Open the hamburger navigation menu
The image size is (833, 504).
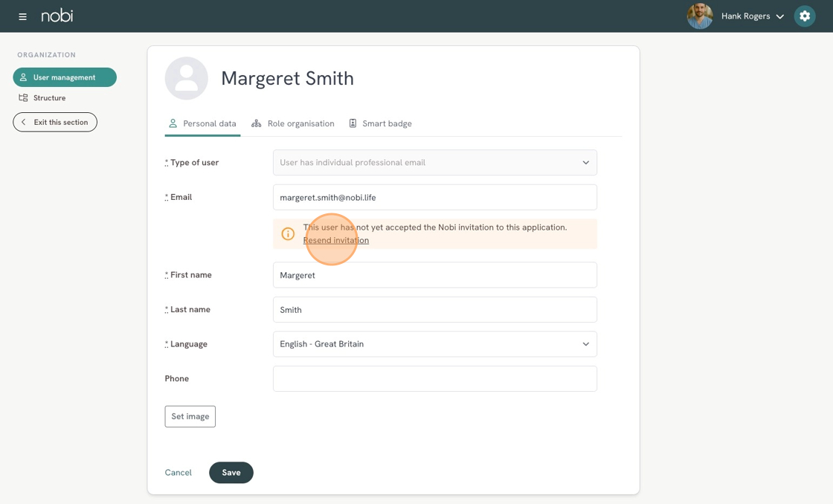coord(22,16)
